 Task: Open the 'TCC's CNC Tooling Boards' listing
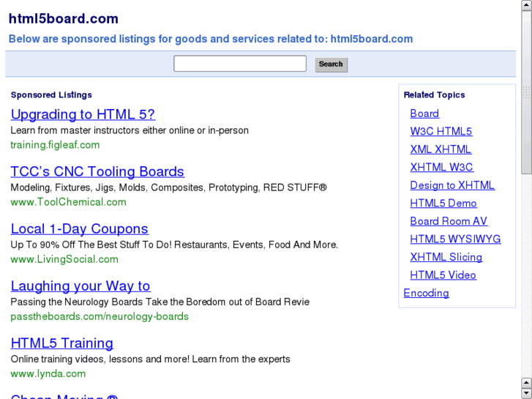(97, 171)
